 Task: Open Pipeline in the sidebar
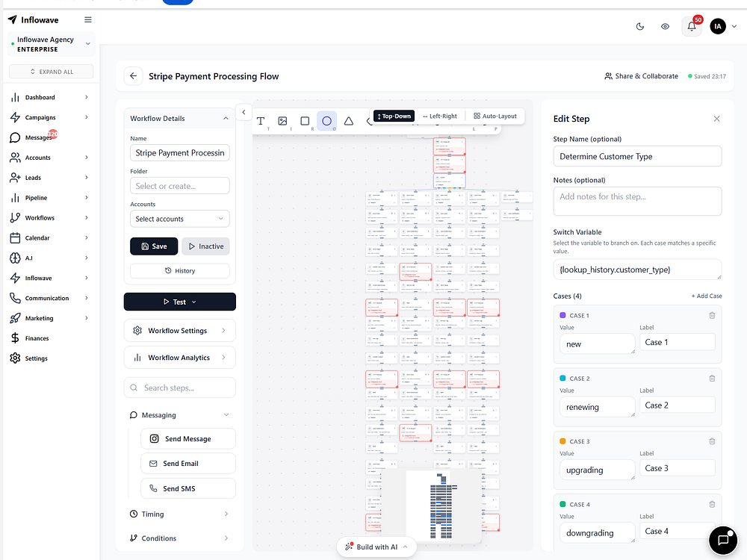[x=49, y=198]
